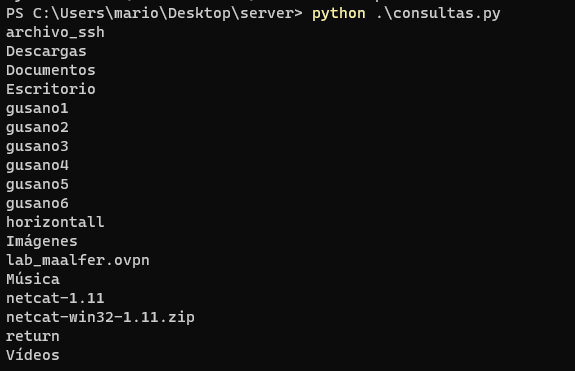Click the gusano3 line

[37, 147]
